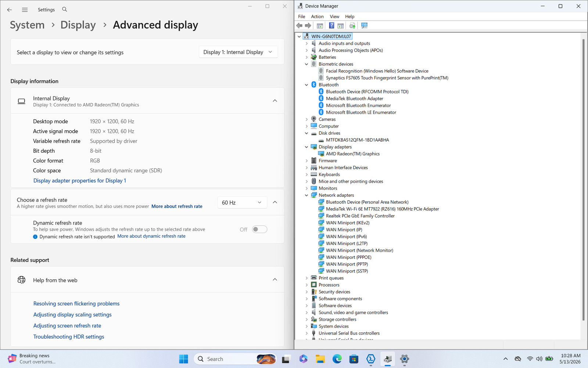Screen dimensions: 588x368
Task: Open the Help menu in Device Manager
Action: (x=349, y=17)
